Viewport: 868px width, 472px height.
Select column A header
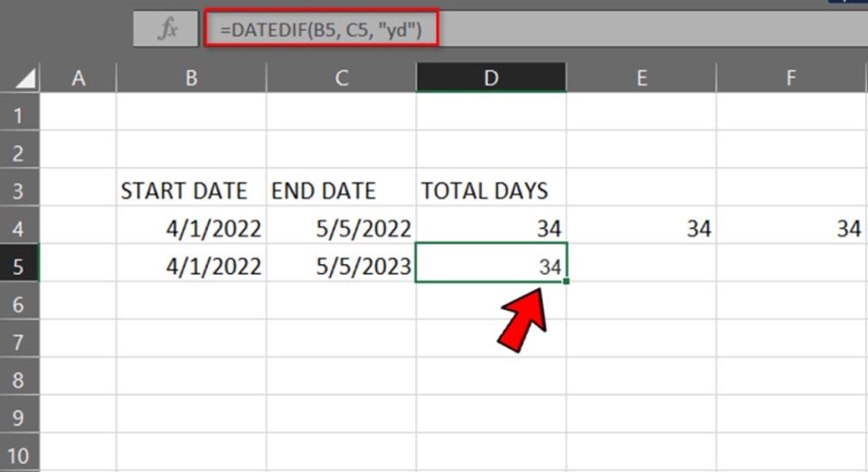click(78, 78)
